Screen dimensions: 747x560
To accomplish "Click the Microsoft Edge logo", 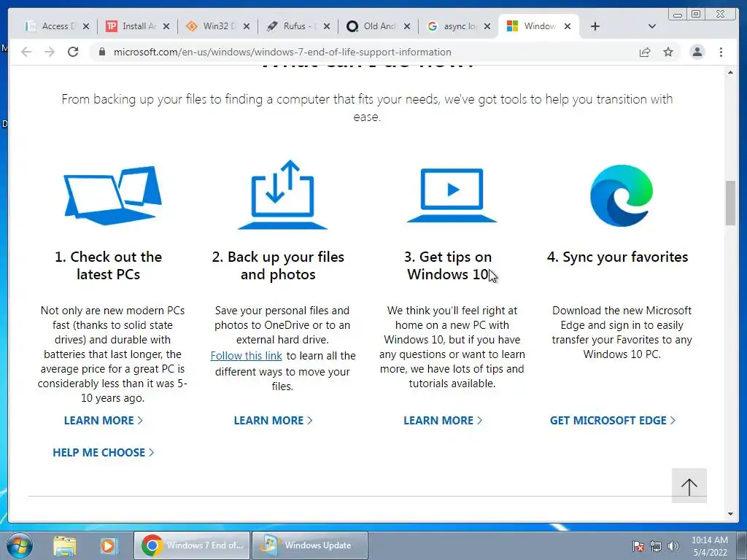I will point(622,195).
